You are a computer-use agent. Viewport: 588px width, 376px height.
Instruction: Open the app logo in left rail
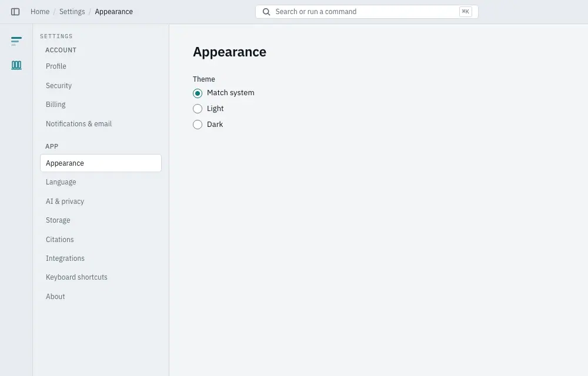point(16,41)
